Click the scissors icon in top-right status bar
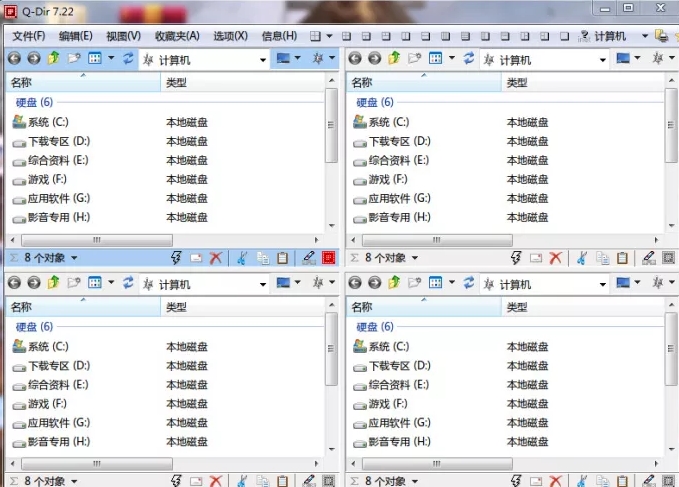 click(582, 258)
